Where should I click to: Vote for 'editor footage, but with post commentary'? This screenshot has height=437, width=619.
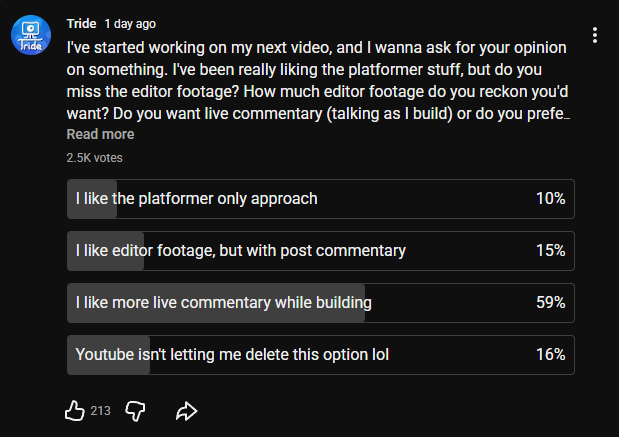click(x=321, y=251)
